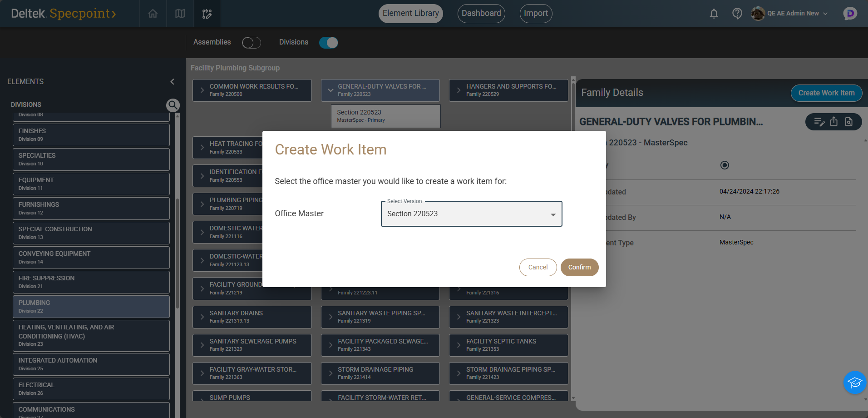Collapse the Elements panel chevron
The image size is (868, 418).
coord(173,82)
